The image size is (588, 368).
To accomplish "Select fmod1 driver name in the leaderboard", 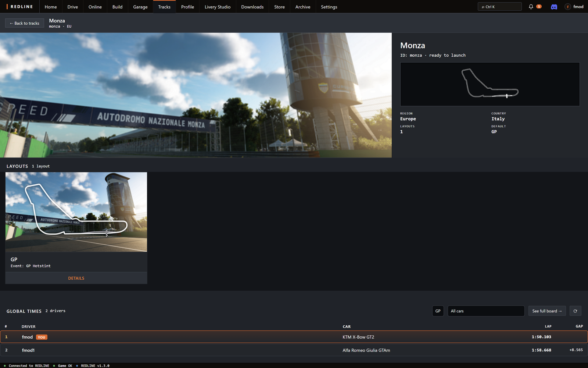I will (x=28, y=350).
